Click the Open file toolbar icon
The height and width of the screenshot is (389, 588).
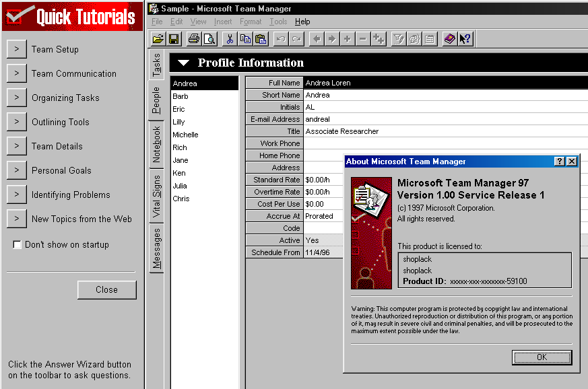click(158, 39)
